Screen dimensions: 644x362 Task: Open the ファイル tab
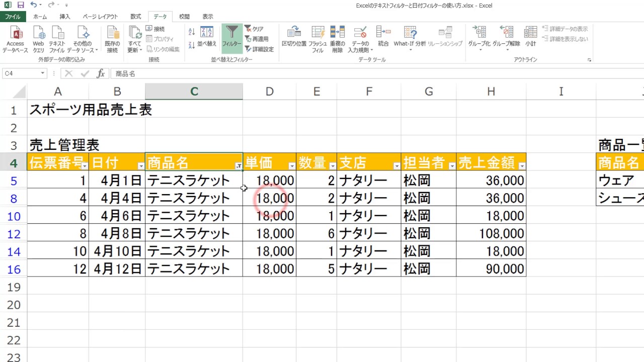[x=13, y=17]
